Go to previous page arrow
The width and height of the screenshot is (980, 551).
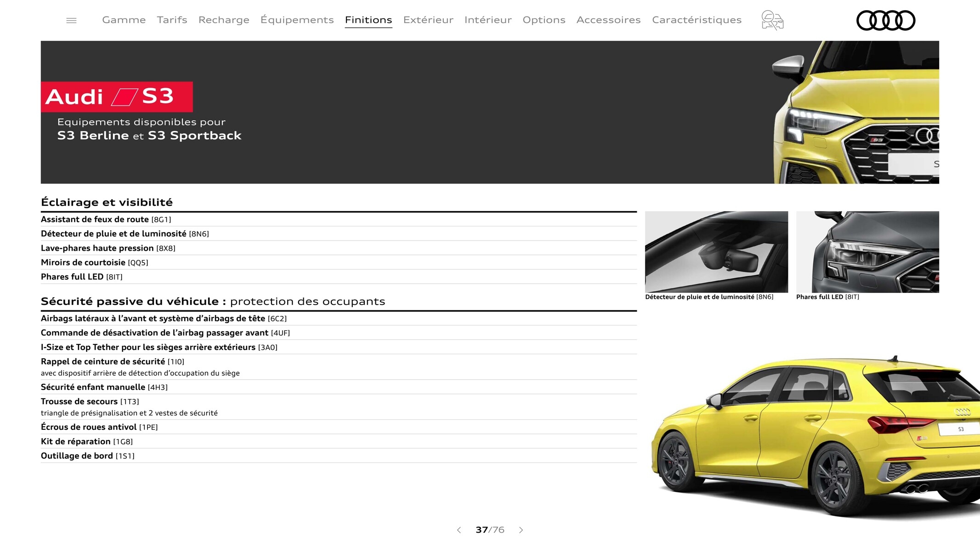coord(459,530)
